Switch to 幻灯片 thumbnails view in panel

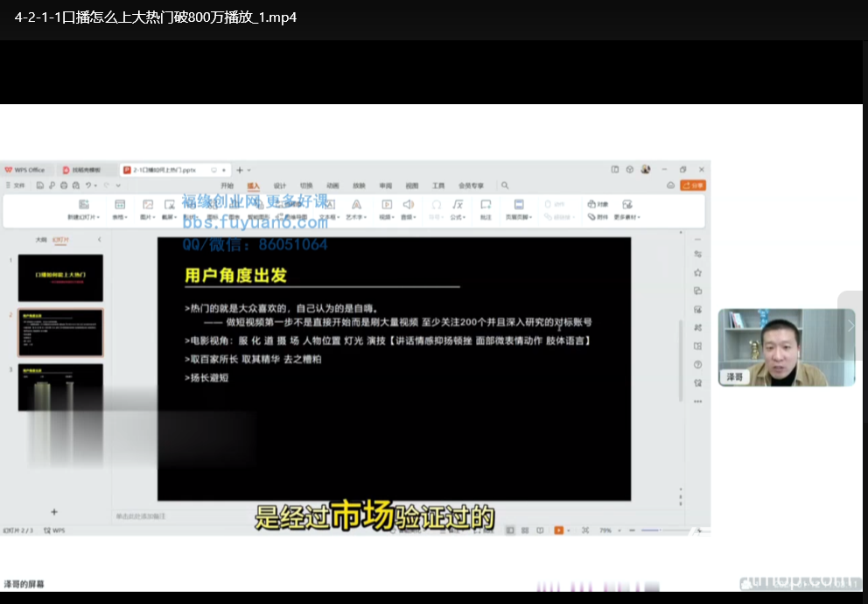tap(60, 239)
